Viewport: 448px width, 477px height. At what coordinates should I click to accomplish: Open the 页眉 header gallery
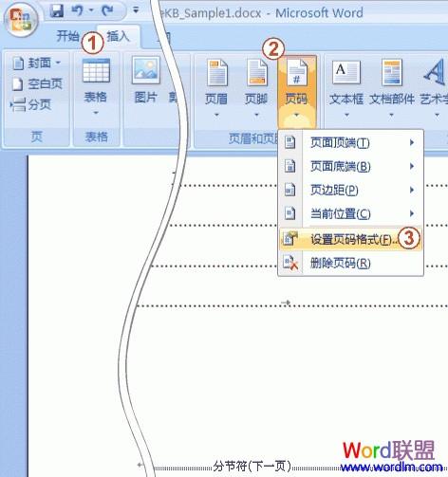tap(216, 88)
